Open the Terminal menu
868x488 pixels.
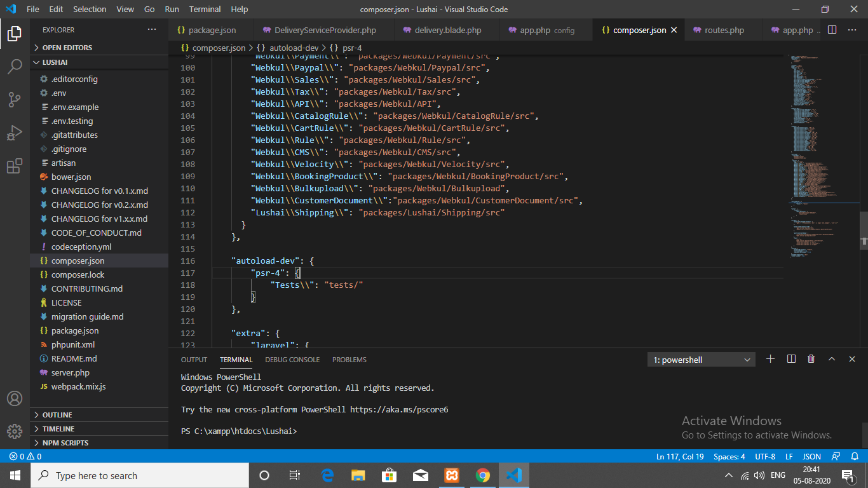(205, 10)
